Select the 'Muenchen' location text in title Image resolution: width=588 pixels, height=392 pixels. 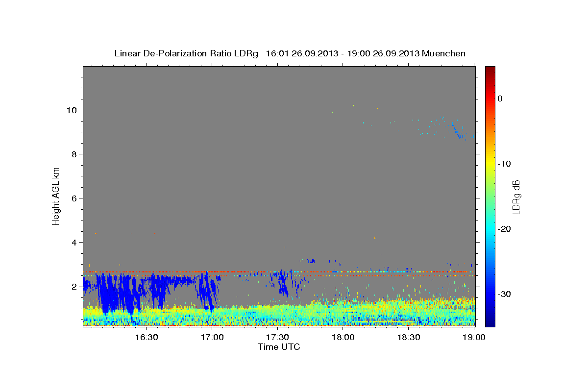(x=444, y=53)
